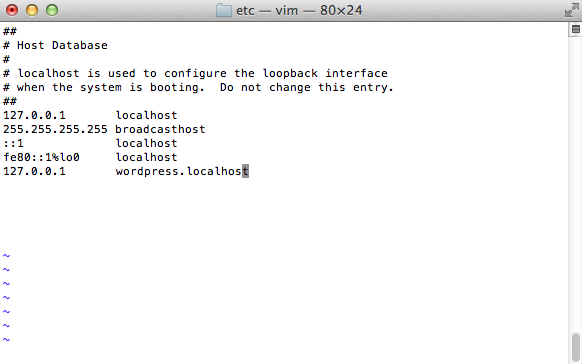
Task: Close the terminal with the red button
Action: tap(12, 10)
